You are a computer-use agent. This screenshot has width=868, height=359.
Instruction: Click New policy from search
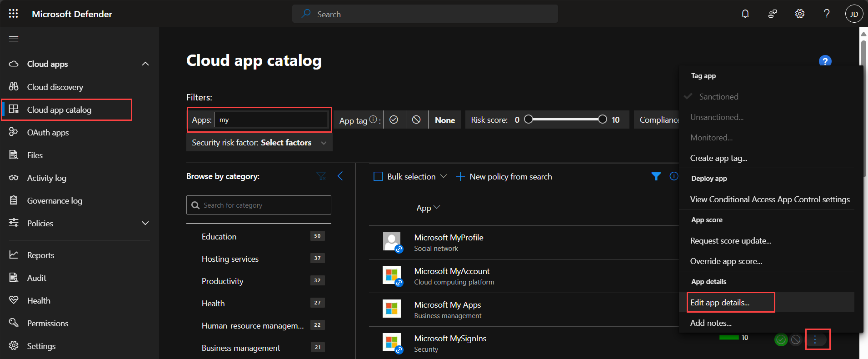[x=511, y=177]
